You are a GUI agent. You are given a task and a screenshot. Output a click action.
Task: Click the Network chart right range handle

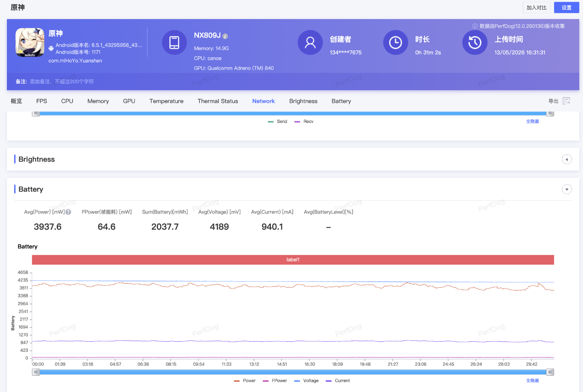pyautogui.click(x=550, y=113)
